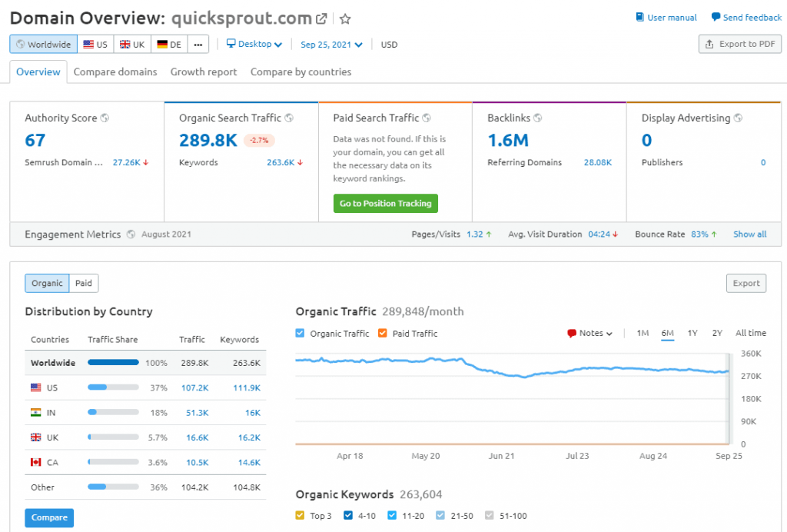
Task: Click the chart Export button
Action: (x=746, y=283)
